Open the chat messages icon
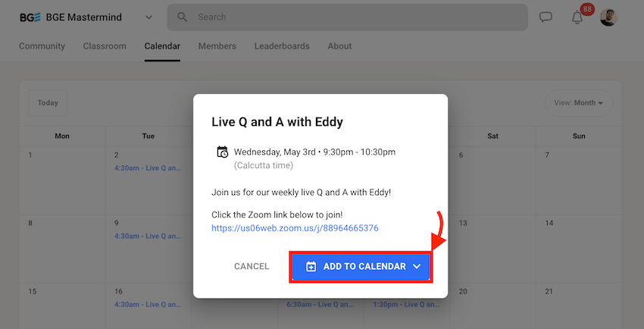 (546, 17)
